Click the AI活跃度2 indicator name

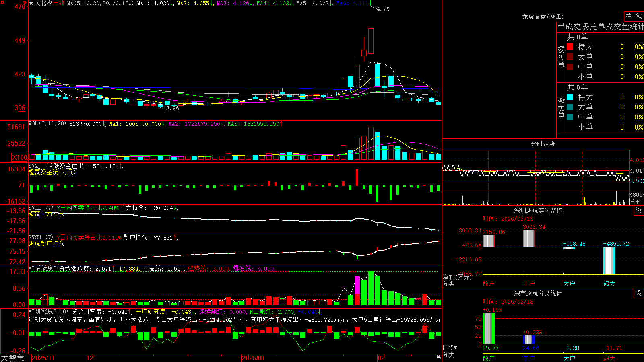43,269
